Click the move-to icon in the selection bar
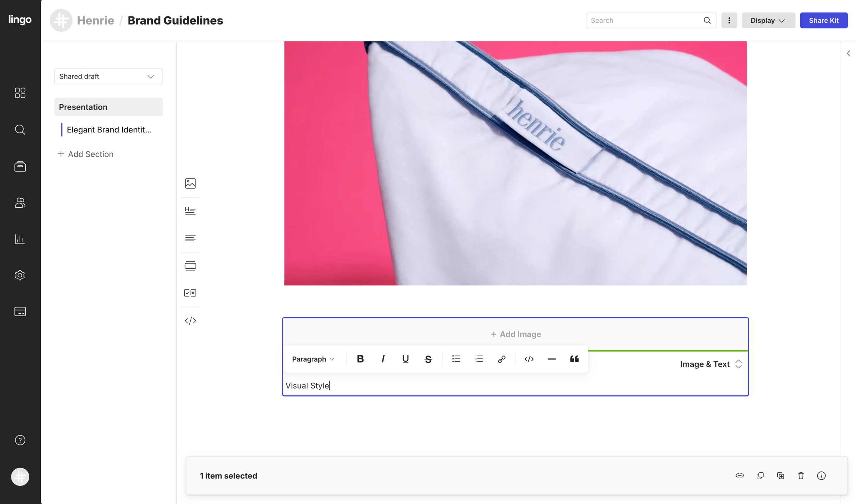Viewport: 857px width, 504px height. point(760,476)
